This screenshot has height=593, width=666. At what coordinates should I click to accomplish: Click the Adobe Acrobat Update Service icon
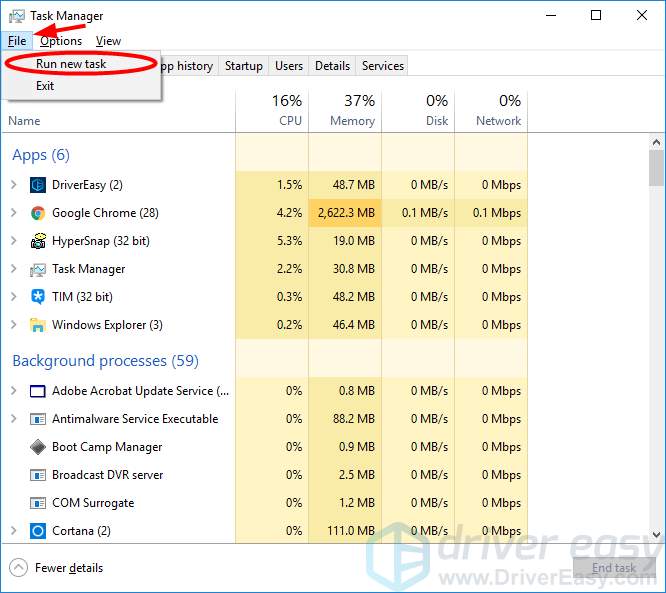38,391
